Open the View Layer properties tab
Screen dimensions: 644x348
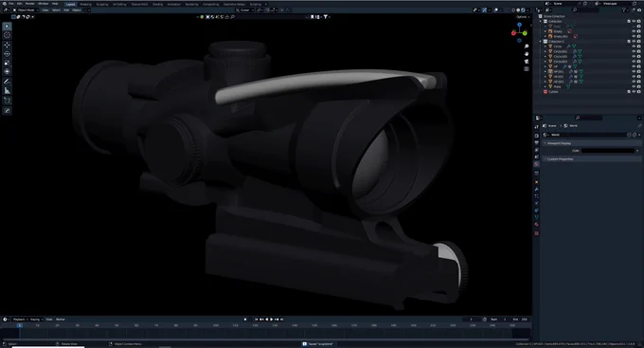[536, 150]
